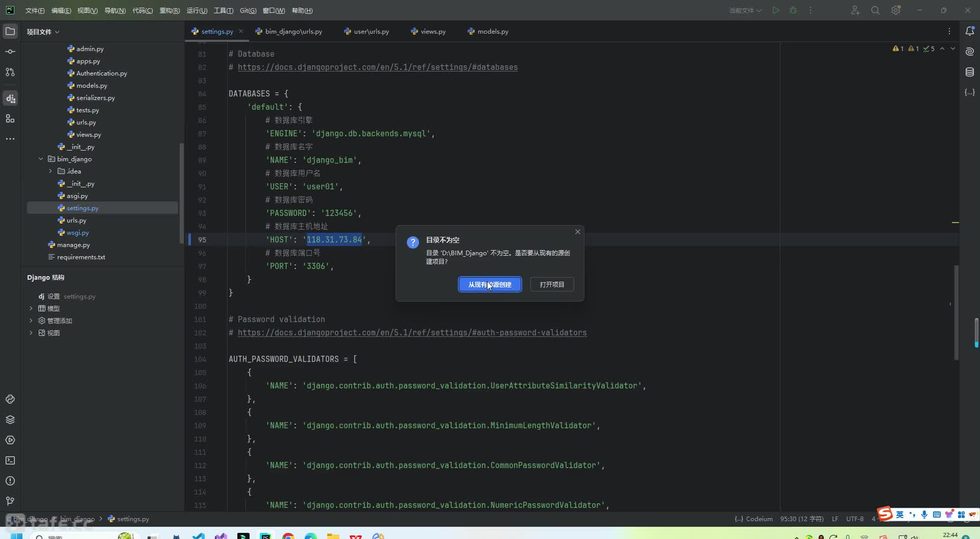Expand the 管理添加 node
The width and height of the screenshot is (980, 539).
pyautogui.click(x=31, y=321)
